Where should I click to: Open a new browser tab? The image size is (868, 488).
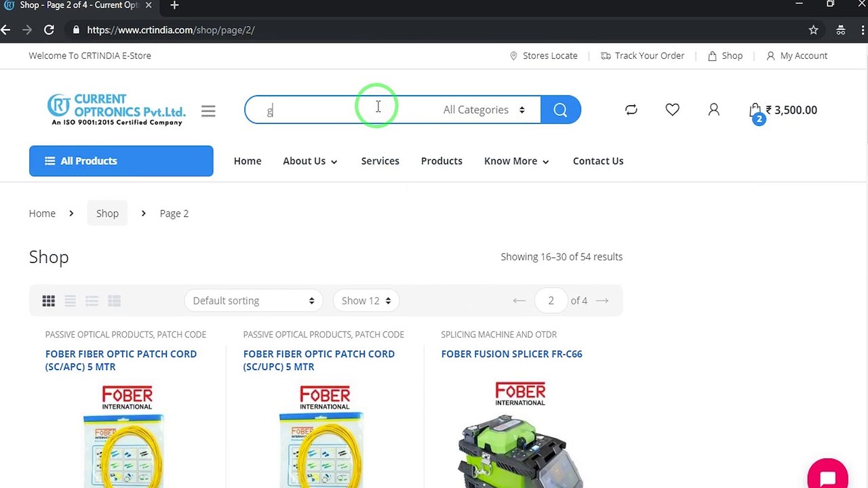[x=174, y=5]
